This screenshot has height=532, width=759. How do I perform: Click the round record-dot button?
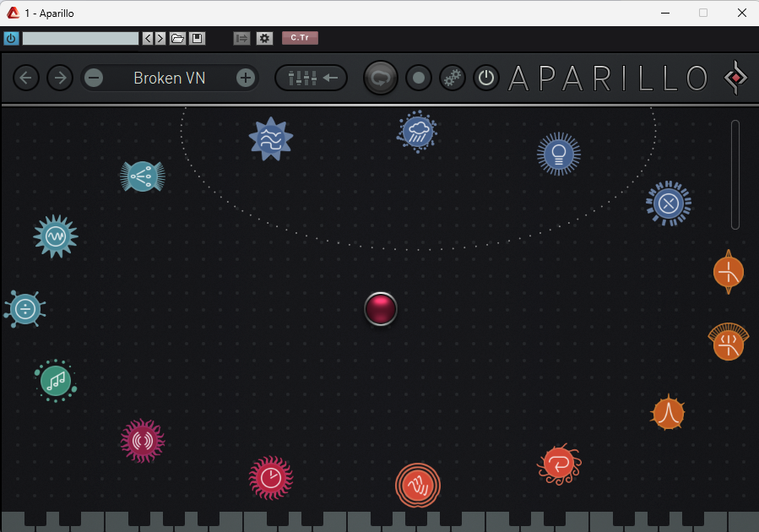click(x=418, y=78)
